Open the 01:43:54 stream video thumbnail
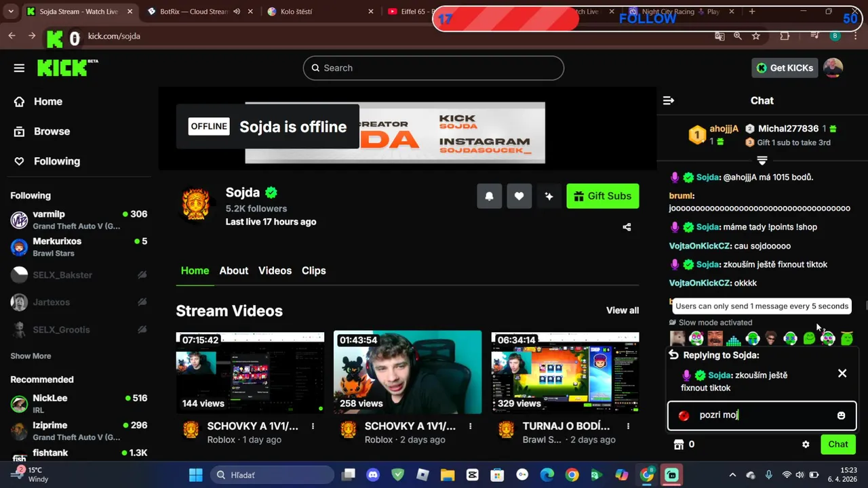This screenshot has width=868, height=488. tap(408, 372)
